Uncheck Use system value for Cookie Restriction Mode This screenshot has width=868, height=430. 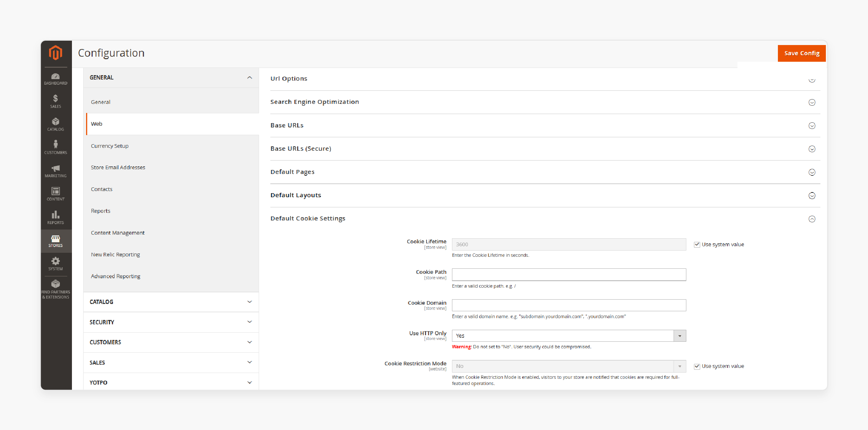coord(697,366)
